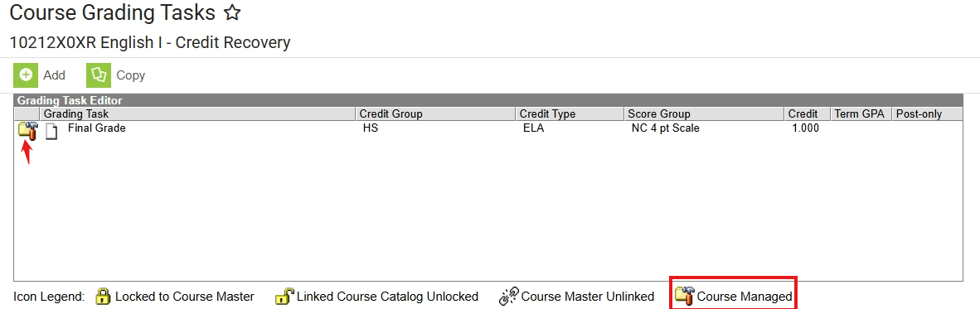This screenshot has width=980, height=309.
Task: Click the Grading Task Editor title bar
Action: click(488, 100)
